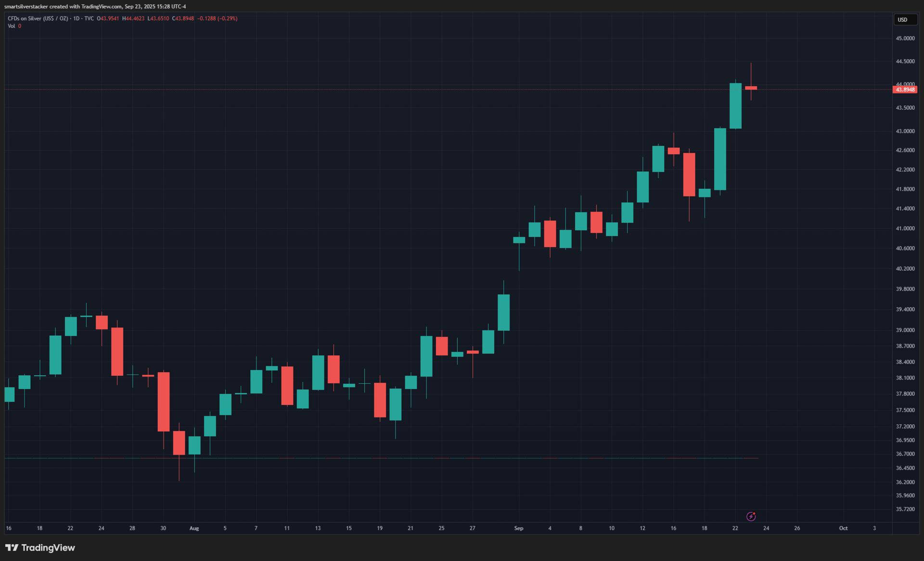
Task: Click the red 43.8948 current price label
Action: pyautogui.click(x=905, y=90)
